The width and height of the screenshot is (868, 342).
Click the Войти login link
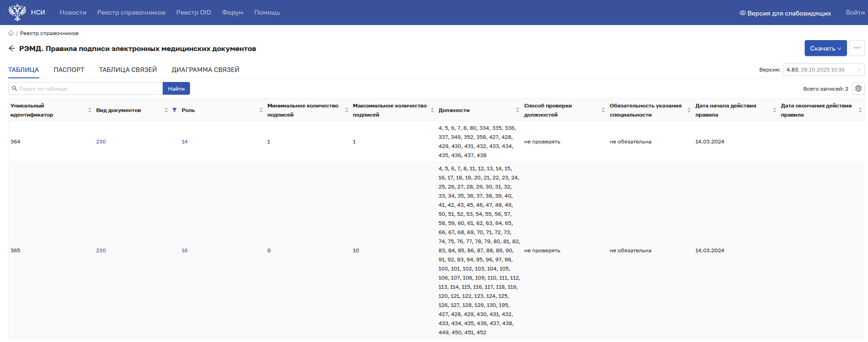(855, 13)
